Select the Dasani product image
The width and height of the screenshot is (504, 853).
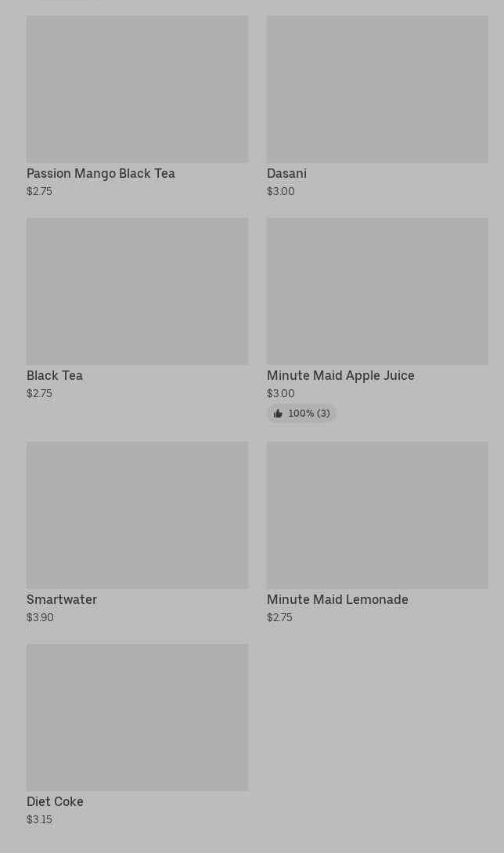(x=377, y=89)
